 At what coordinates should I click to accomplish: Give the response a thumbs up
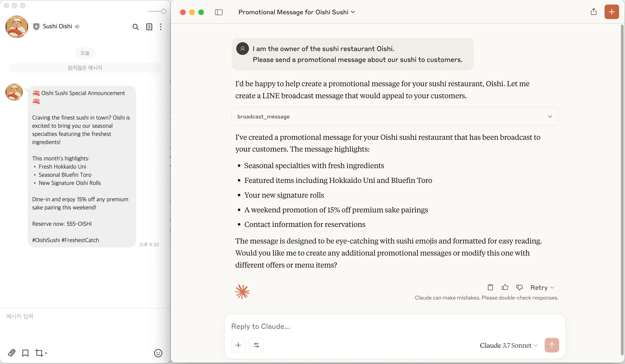504,287
